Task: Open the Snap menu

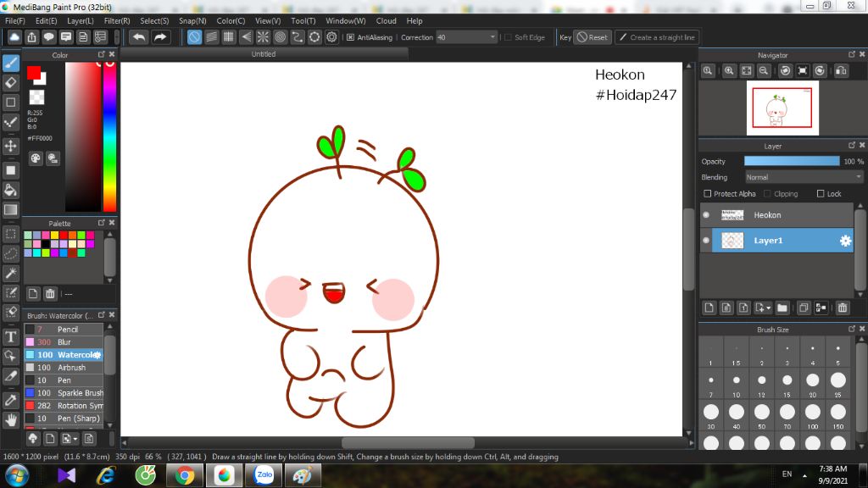Action: 192,21
